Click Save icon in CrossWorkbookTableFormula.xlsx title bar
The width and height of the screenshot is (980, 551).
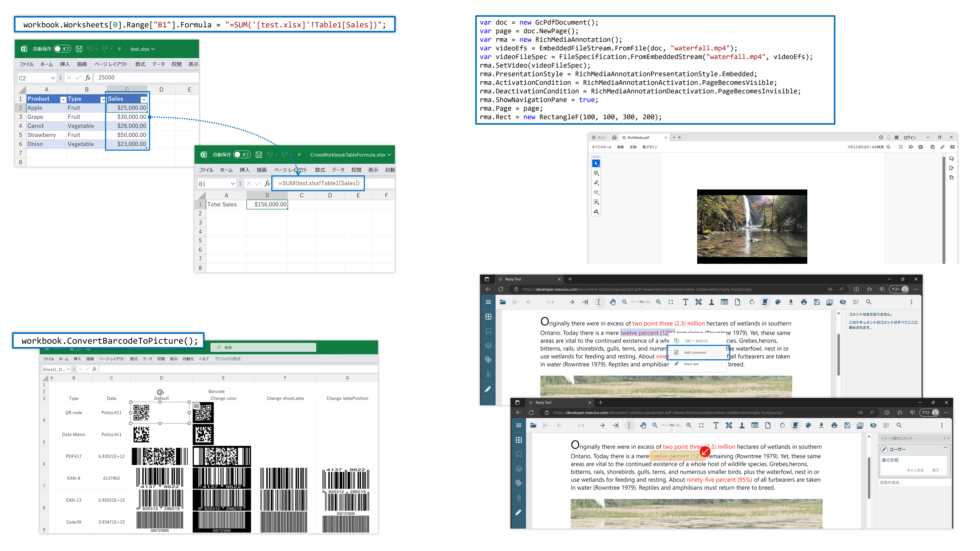point(259,154)
